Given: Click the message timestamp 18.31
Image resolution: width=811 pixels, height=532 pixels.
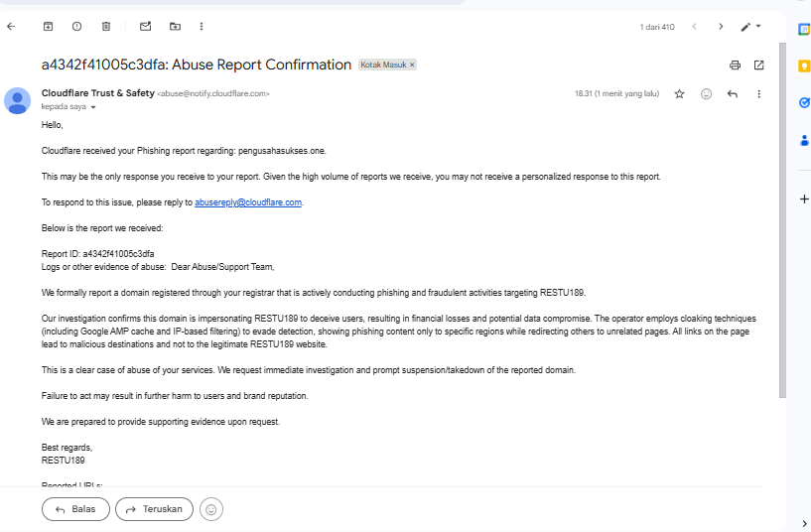Looking at the screenshot, I should [616, 94].
